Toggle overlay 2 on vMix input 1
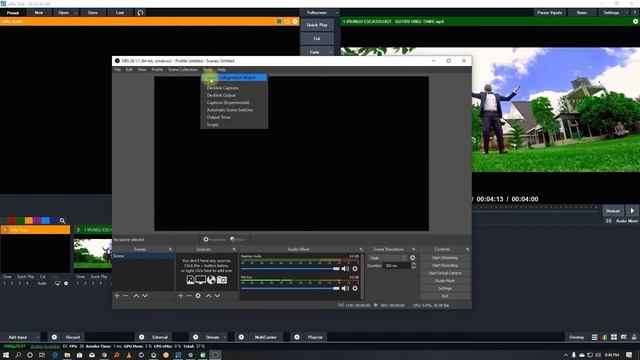The width and height of the screenshot is (640, 360). pos(12,283)
